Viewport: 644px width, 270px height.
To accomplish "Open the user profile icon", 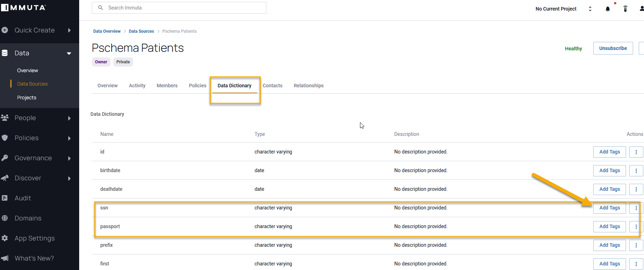I will (x=642, y=9).
